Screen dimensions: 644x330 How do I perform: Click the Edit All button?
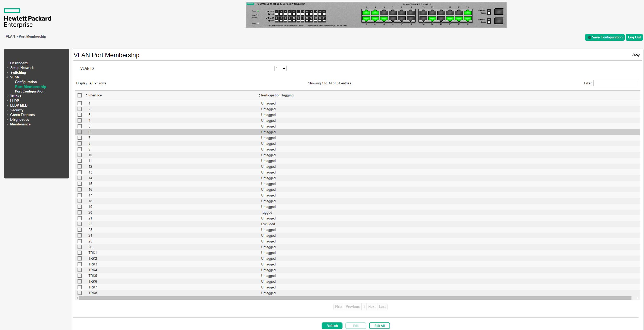[x=379, y=325]
